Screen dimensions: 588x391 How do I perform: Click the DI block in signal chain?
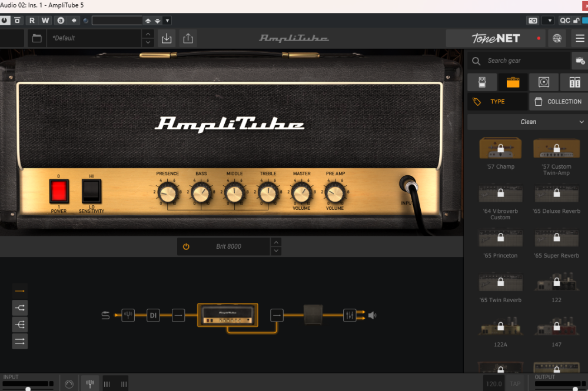pos(153,315)
